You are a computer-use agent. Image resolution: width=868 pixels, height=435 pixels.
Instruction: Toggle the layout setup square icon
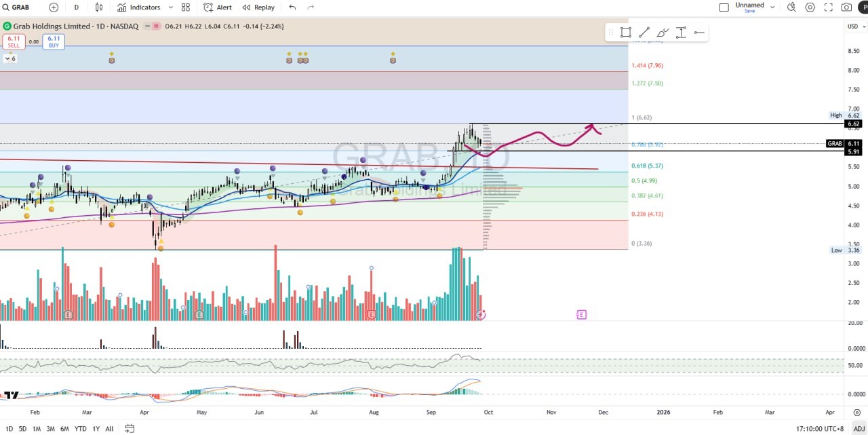[724, 7]
